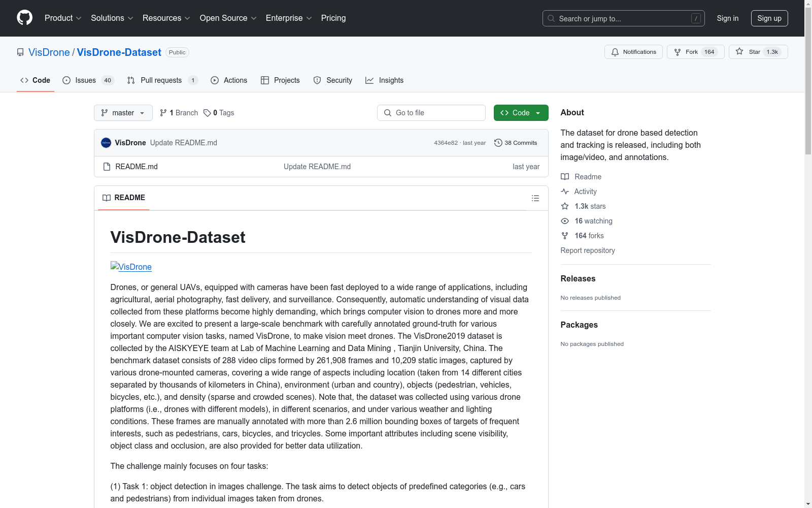Open the Pull requests tab
Viewport: 812px width, 508px height.
click(162, 80)
